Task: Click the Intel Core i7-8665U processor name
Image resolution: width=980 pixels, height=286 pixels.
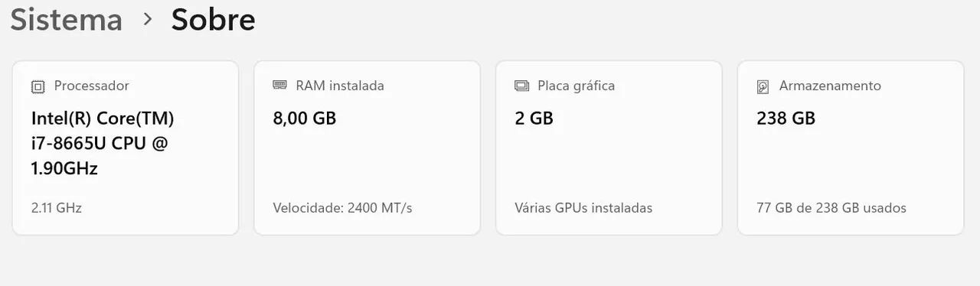Action: tap(103, 143)
